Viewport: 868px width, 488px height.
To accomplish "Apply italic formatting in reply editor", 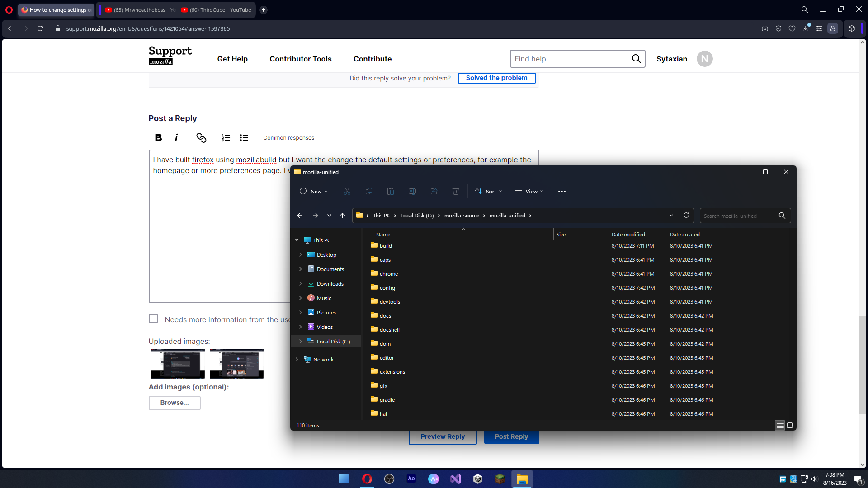I will (x=176, y=138).
